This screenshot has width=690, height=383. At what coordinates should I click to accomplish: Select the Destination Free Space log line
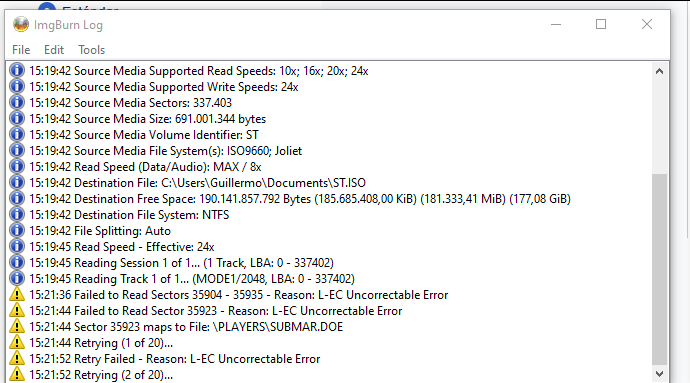click(300, 199)
